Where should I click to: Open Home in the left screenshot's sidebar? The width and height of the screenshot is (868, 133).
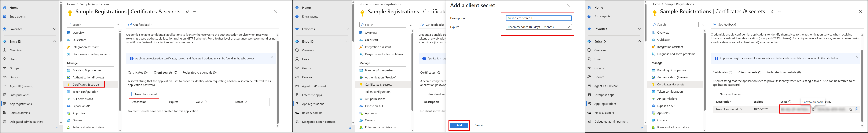click(x=14, y=7)
